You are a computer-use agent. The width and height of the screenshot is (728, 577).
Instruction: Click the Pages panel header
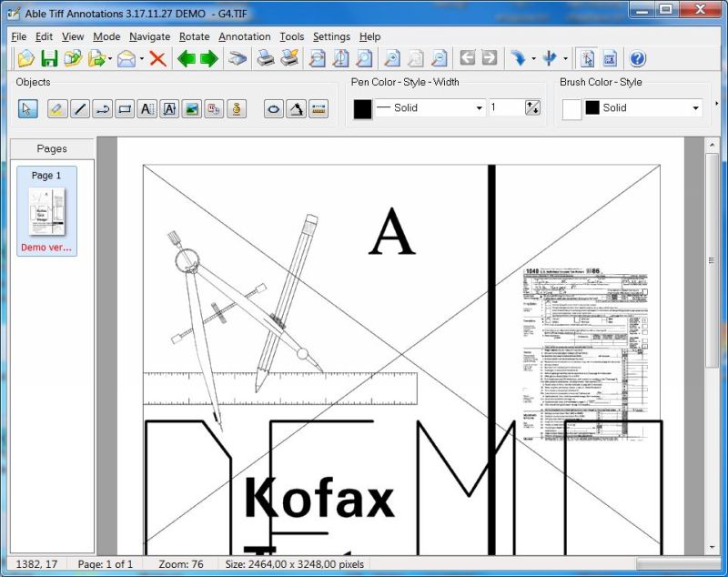pos(52,149)
